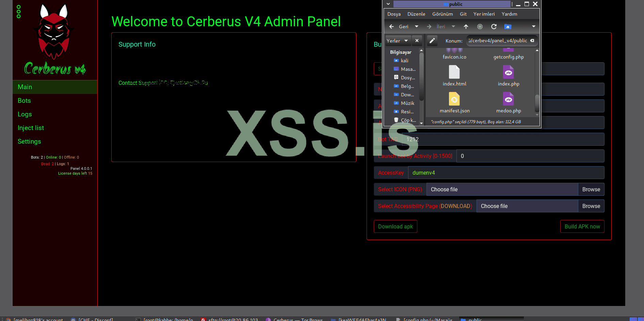644x321 pixels.
Task: Open the Inject list page
Action: click(55, 128)
